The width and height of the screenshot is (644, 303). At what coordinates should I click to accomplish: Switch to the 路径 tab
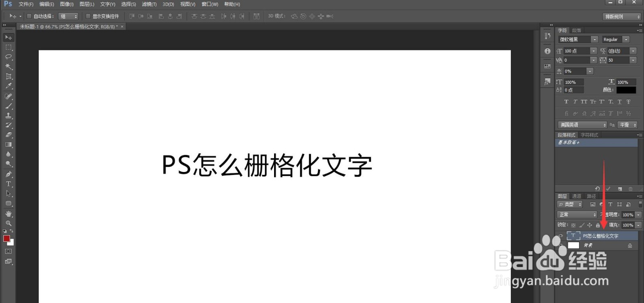591,196
